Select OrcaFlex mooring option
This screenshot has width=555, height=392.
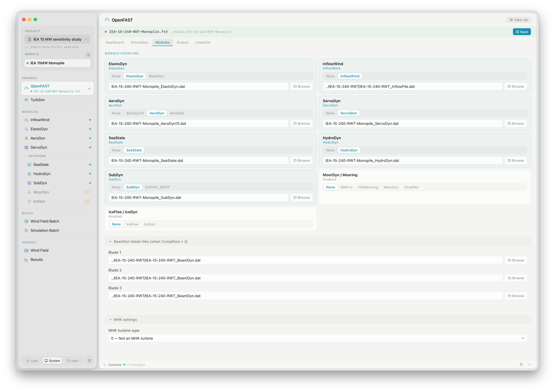click(x=411, y=187)
